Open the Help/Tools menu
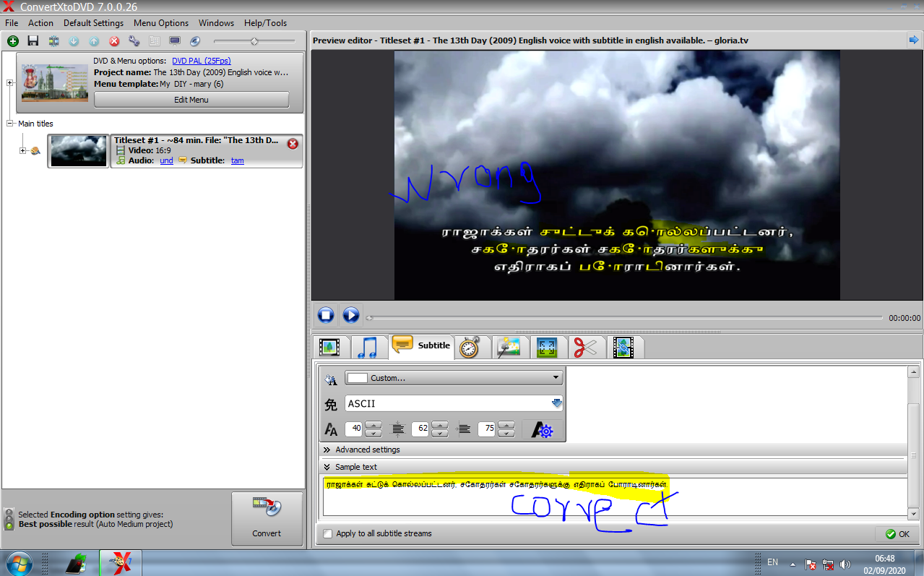924x576 pixels. coord(265,23)
